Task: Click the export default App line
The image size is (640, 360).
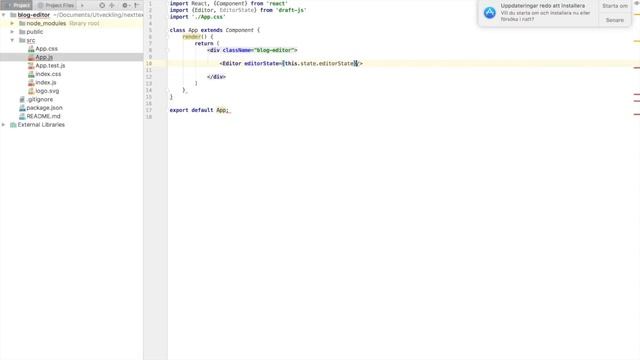Action: click(200, 110)
